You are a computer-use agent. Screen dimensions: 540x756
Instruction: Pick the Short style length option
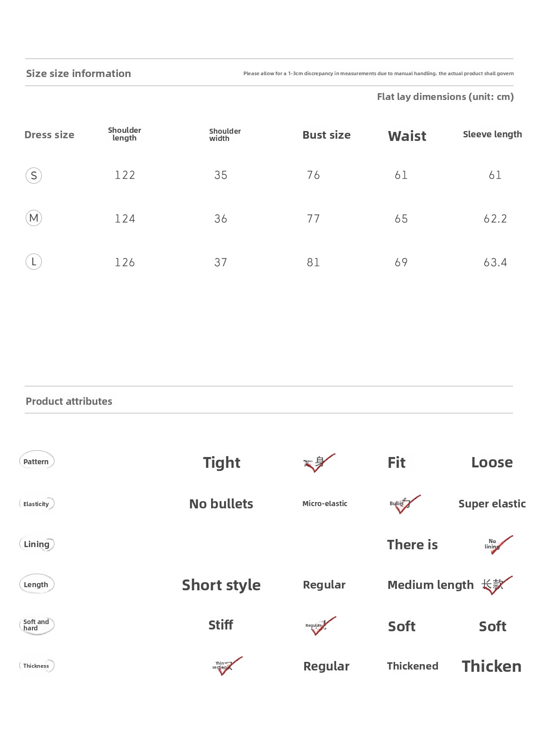click(221, 585)
